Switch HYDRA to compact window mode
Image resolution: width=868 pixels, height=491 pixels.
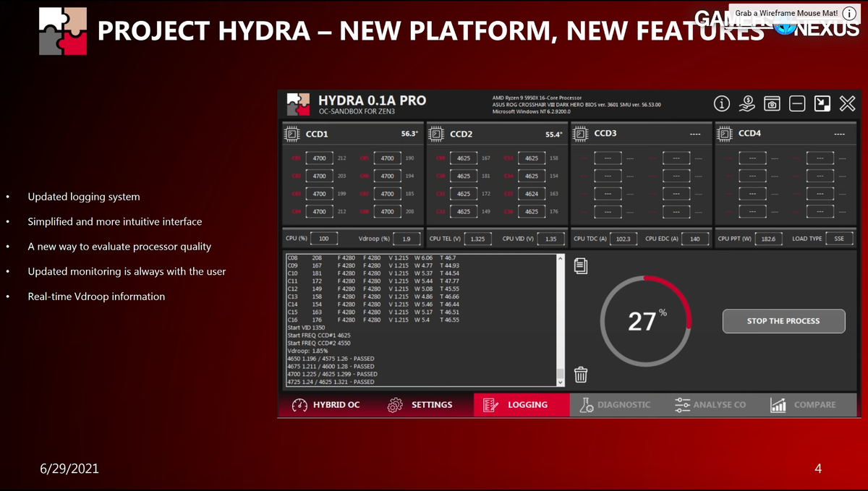822,104
